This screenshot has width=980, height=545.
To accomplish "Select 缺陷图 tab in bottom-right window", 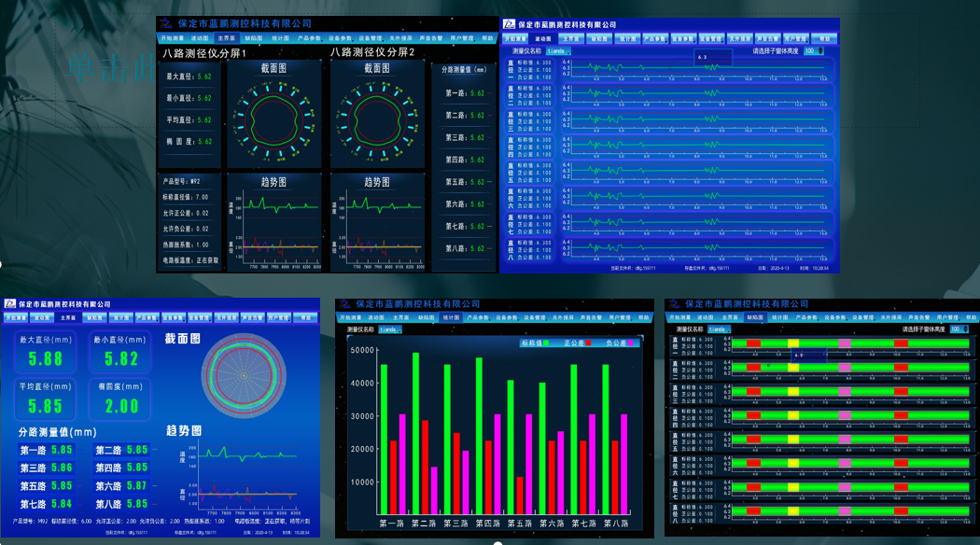I will click(754, 318).
